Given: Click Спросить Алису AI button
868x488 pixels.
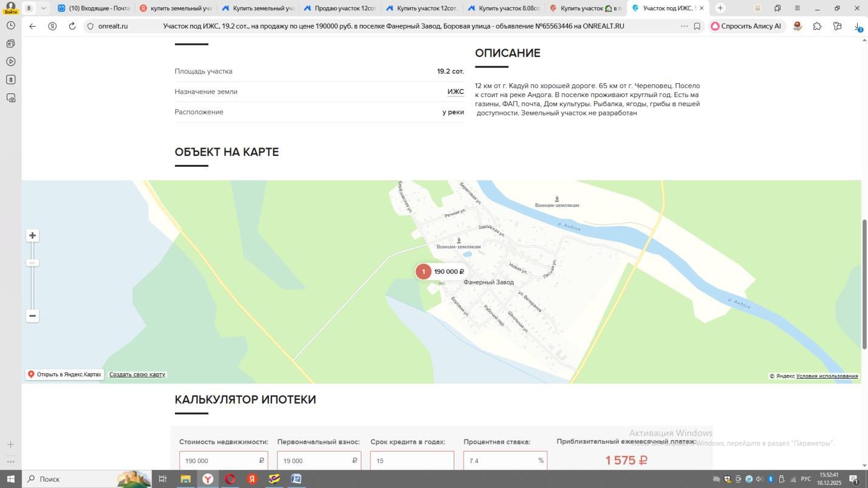Looking at the screenshot, I should click(x=747, y=26).
